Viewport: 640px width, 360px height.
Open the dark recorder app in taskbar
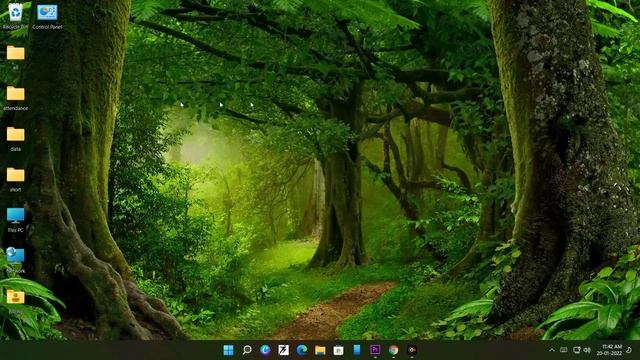(412, 350)
